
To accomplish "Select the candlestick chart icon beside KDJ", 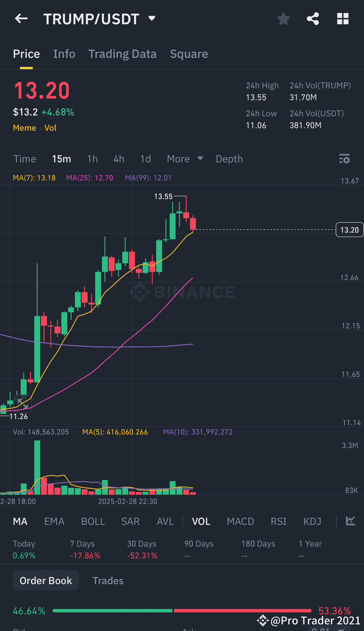I will tap(350, 521).
